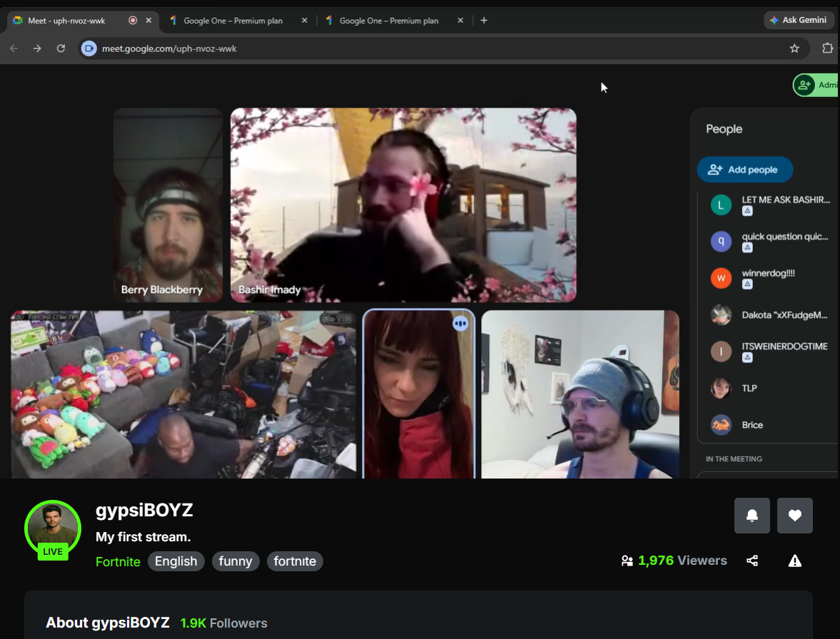The height and width of the screenshot is (639, 840).
Task: Close the Meet - uph-nvoz-wwk tab
Action: click(149, 21)
